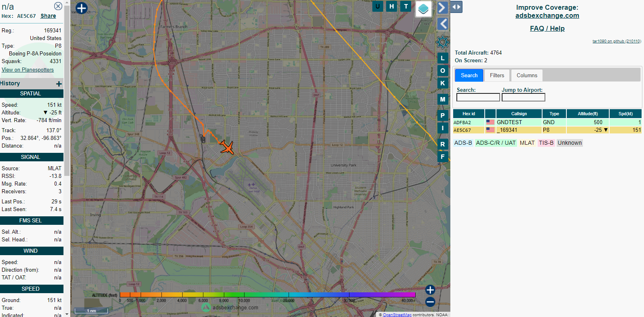Click Total Aircraft: 4764 text

(x=478, y=53)
